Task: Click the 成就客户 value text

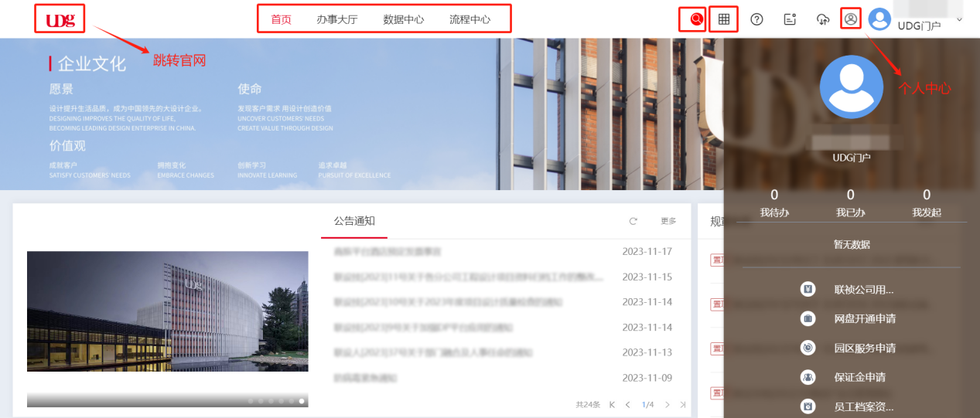Action: (x=63, y=165)
